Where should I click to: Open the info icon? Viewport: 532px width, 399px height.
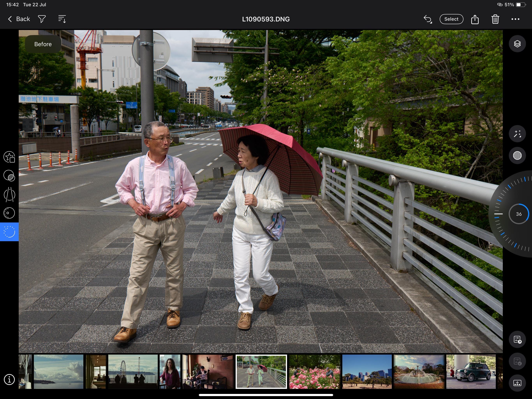point(9,380)
